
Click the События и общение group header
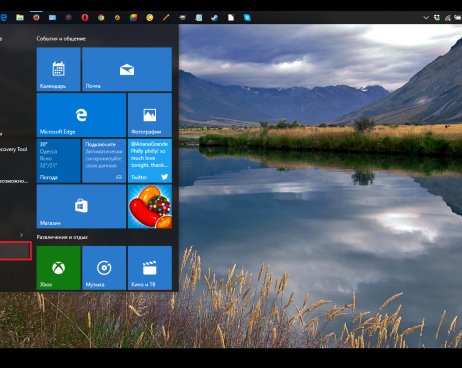[x=61, y=39]
